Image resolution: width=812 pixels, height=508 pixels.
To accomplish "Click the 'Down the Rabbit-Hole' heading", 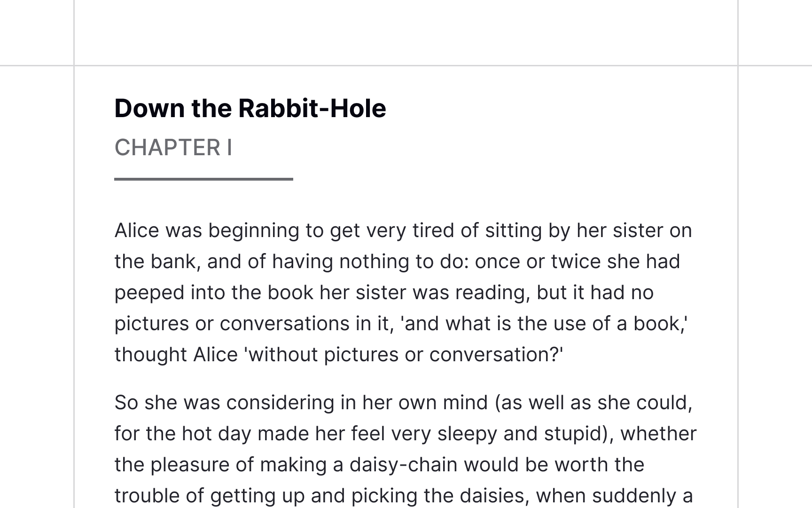I will 250,108.
